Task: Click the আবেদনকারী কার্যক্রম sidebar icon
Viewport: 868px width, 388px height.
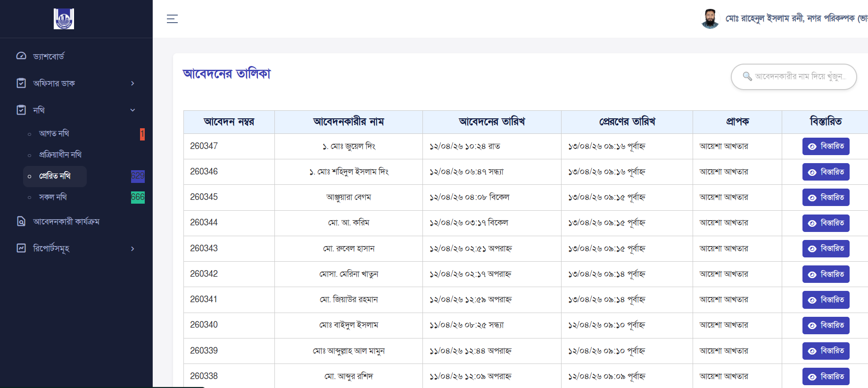Action: (x=21, y=221)
